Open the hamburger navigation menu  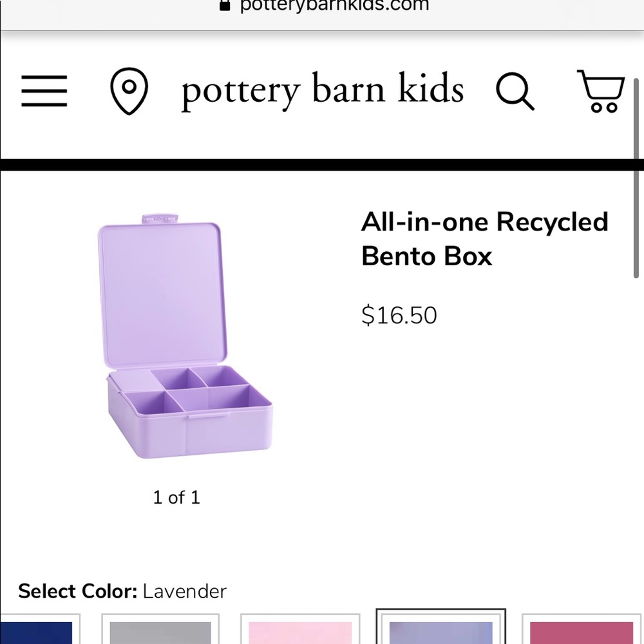pyautogui.click(x=43, y=91)
